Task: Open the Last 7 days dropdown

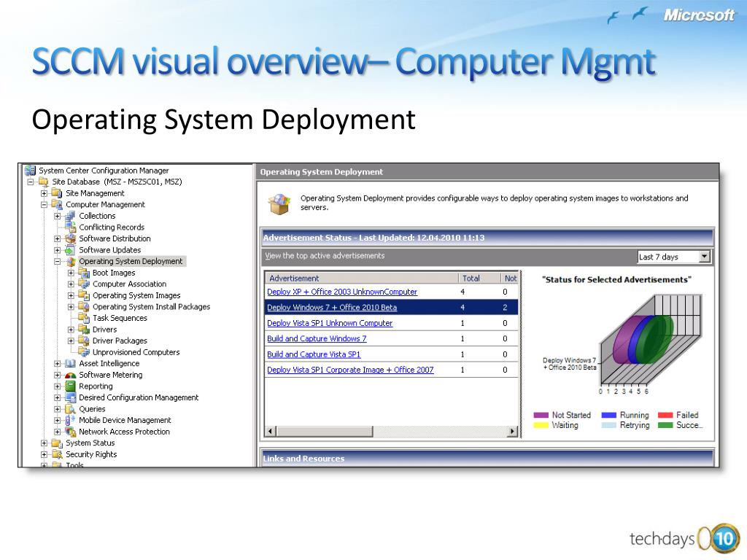Action: pos(704,257)
